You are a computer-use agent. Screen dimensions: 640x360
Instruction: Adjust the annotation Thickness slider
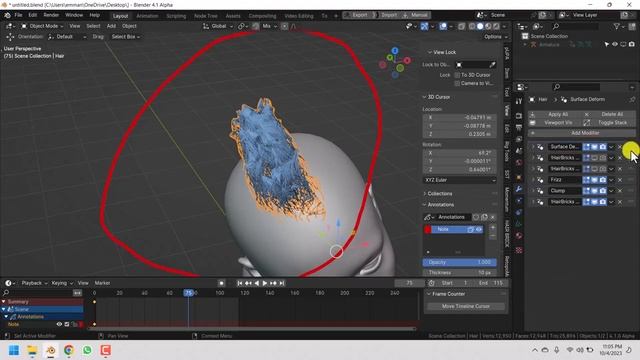(460, 272)
